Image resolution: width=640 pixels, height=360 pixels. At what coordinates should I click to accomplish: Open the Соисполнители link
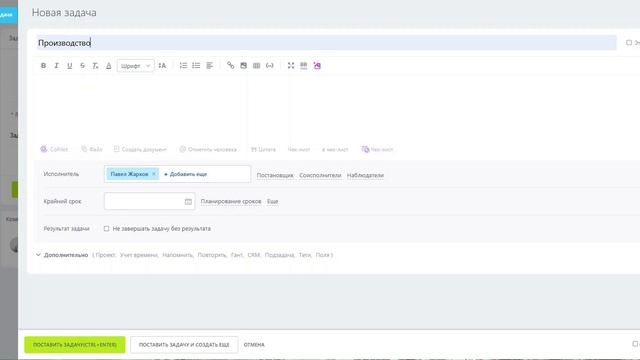coord(320,176)
